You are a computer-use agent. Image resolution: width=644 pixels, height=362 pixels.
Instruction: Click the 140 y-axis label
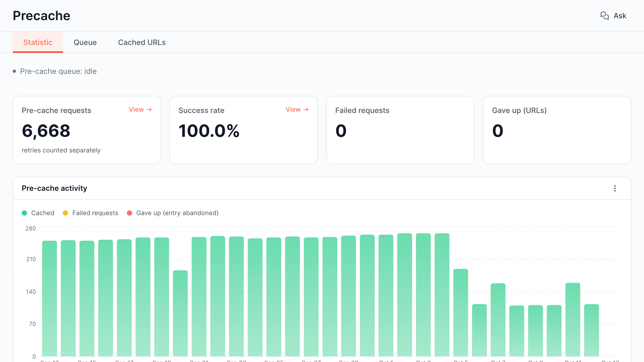(31, 292)
